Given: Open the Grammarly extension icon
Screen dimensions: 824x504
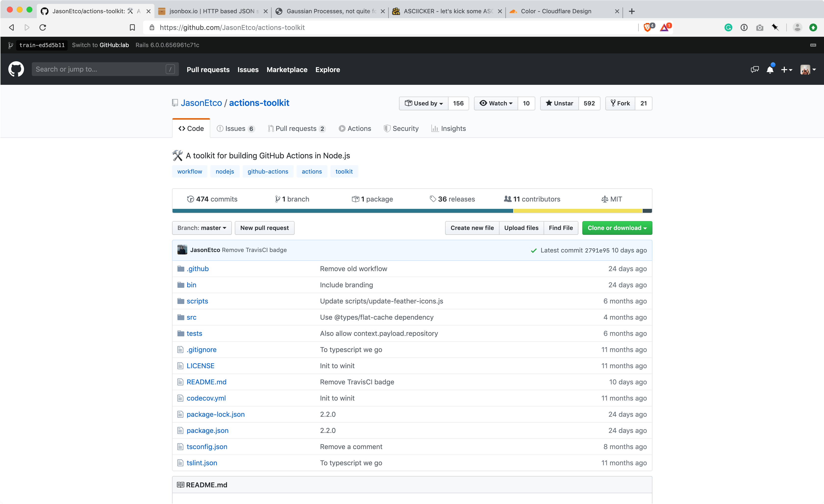Looking at the screenshot, I should (728, 27).
